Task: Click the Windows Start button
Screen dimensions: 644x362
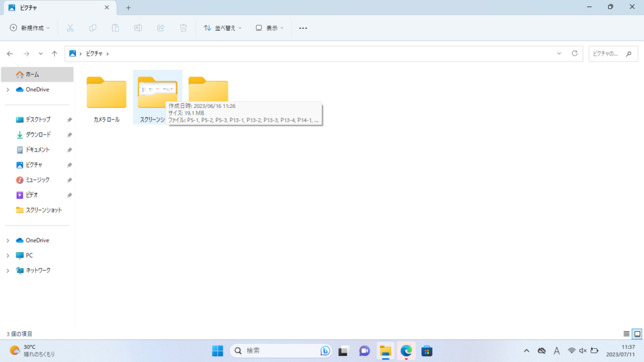Action: click(217, 351)
